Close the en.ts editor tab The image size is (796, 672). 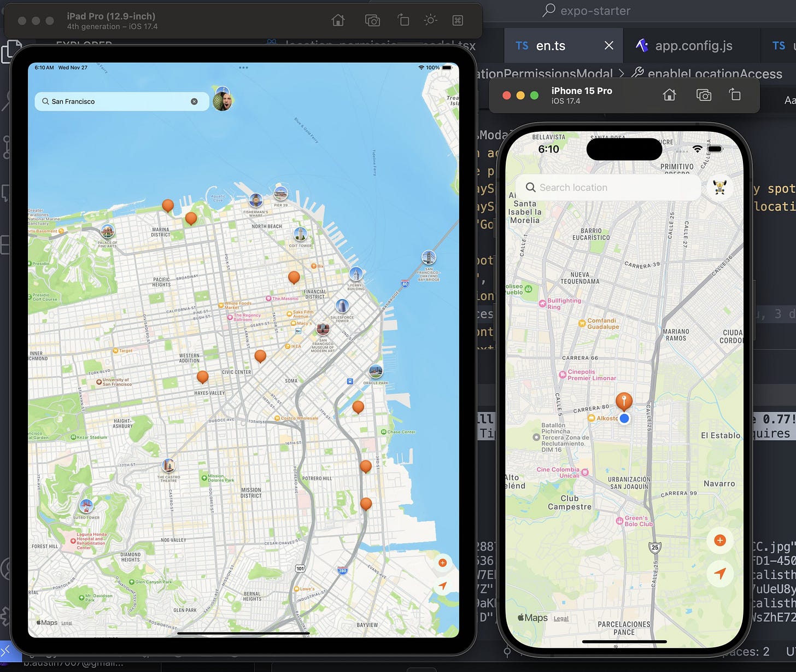point(609,45)
